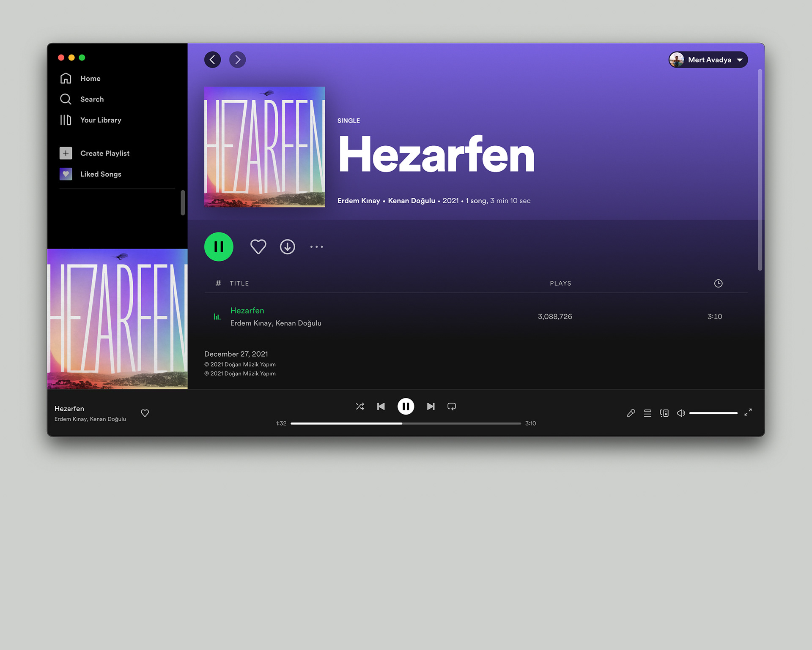812x650 pixels.
Task: Skip to the next track
Action: click(x=431, y=406)
